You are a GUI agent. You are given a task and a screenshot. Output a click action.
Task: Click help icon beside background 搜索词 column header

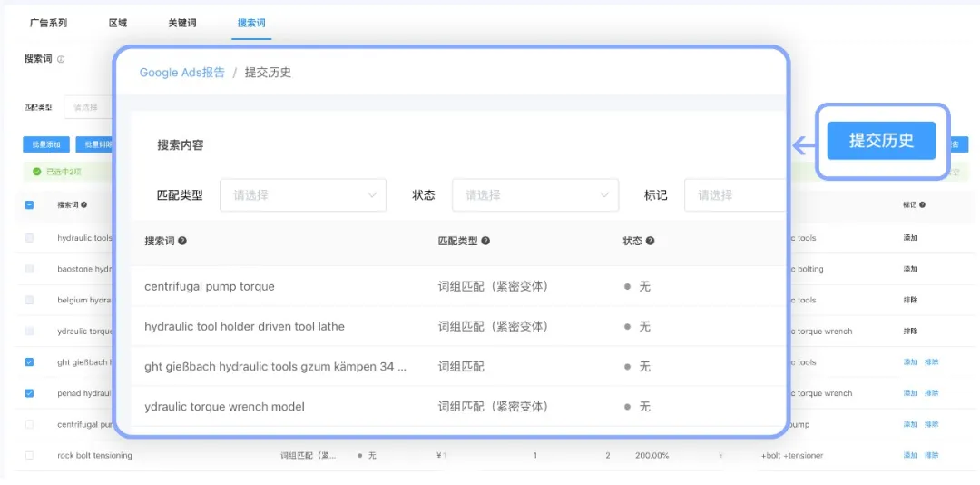click(x=83, y=204)
